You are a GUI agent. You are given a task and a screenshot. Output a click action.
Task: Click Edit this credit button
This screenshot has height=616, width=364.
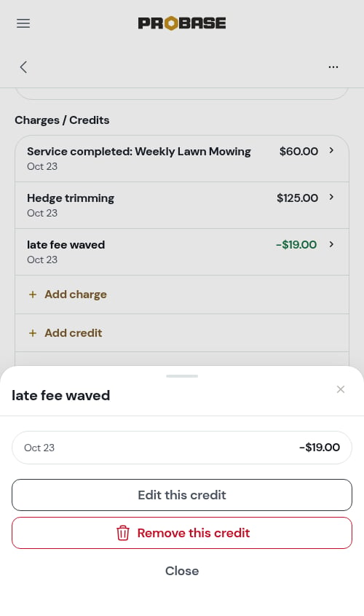[x=182, y=495]
